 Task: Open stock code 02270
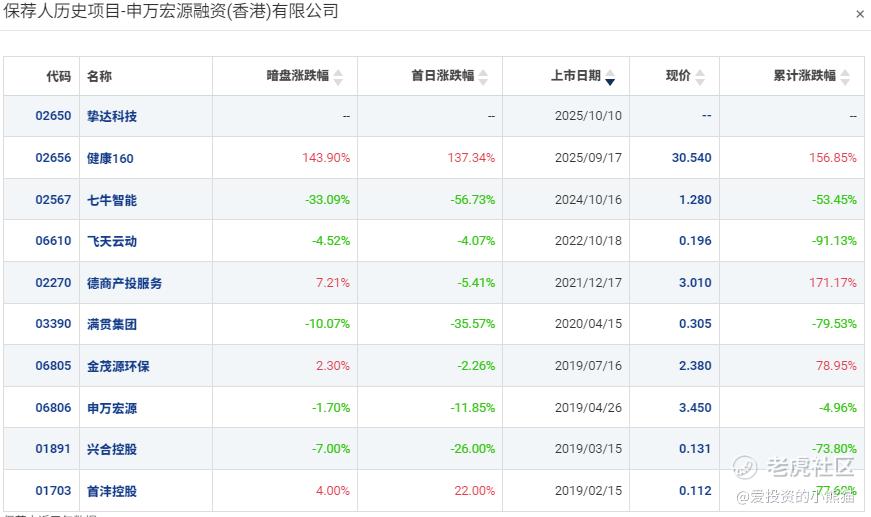53,283
